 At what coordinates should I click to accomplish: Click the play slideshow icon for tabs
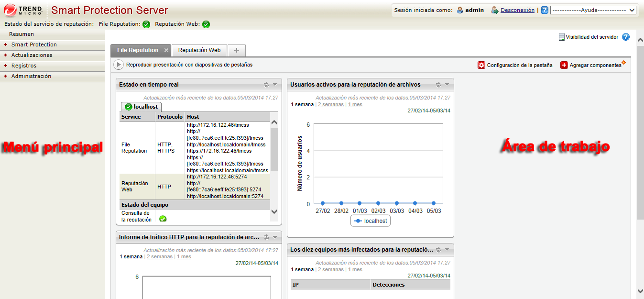click(118, 65)
